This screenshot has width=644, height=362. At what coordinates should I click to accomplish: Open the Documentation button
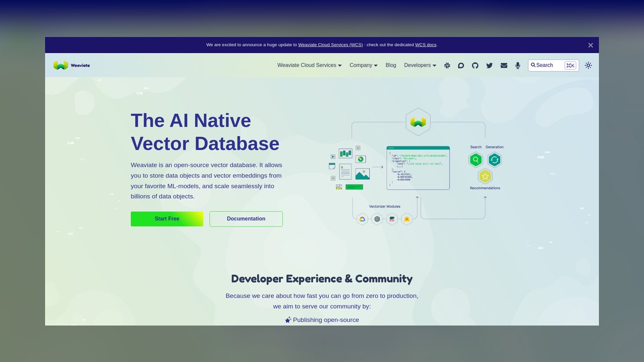[246, 219]
